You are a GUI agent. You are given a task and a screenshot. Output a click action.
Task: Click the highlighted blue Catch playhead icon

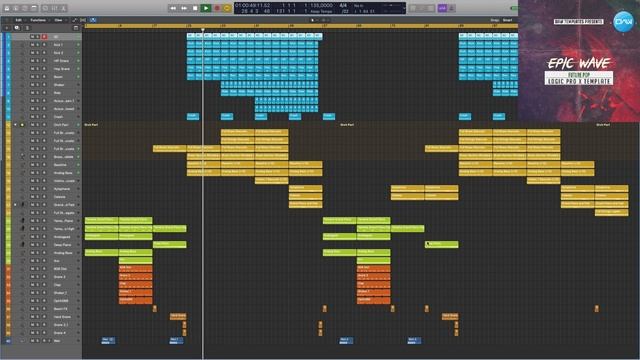(x=93, y=20)
